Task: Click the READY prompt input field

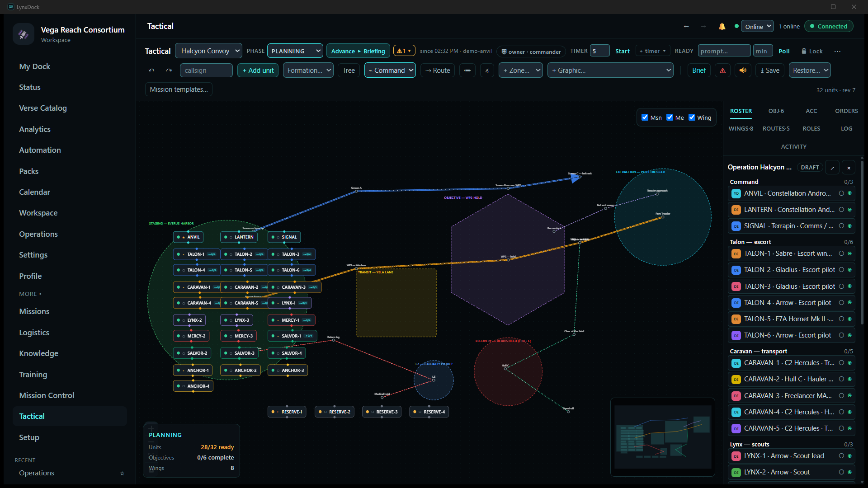Action: pos(724,51)
